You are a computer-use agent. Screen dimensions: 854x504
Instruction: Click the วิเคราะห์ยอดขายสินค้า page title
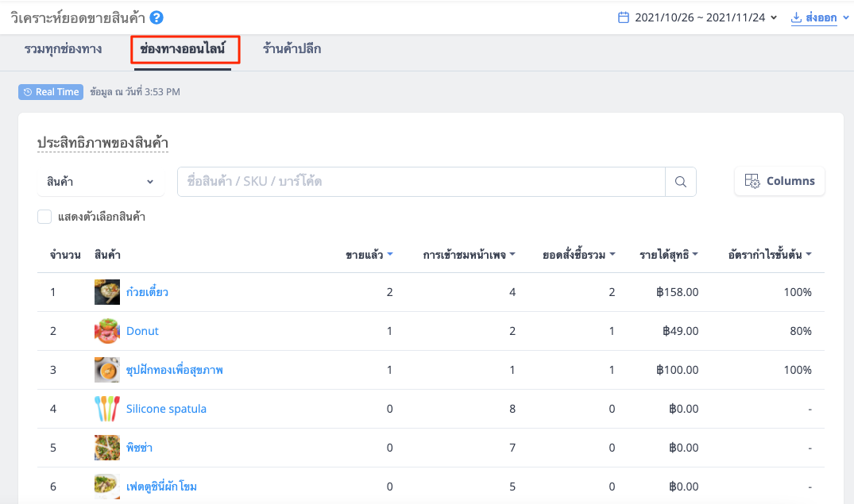click(78, 18)
